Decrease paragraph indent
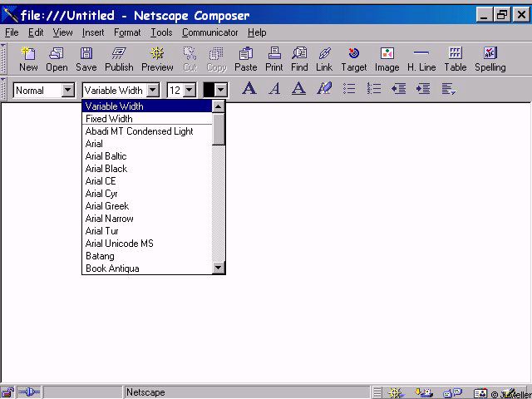The height and width of the screenshot is (399, 532). tap(399, 89)
